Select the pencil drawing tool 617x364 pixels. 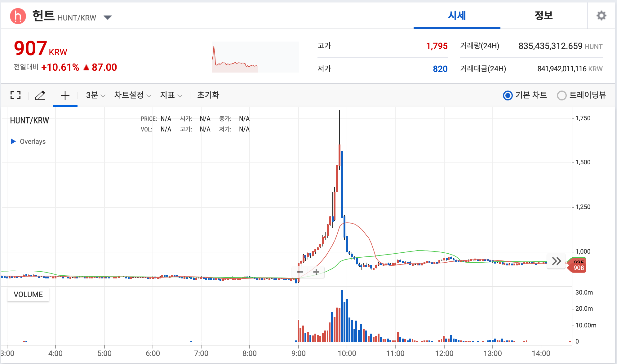[40, 95]
